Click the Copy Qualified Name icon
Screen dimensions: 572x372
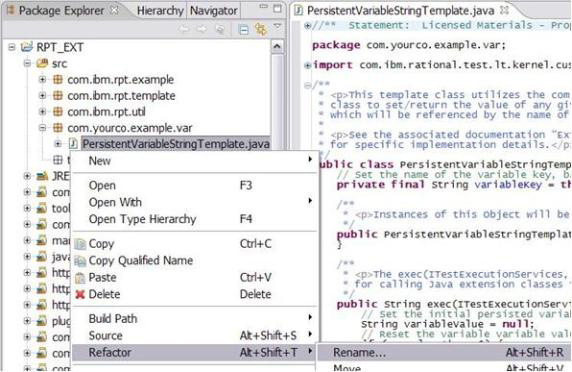[80, 261]
